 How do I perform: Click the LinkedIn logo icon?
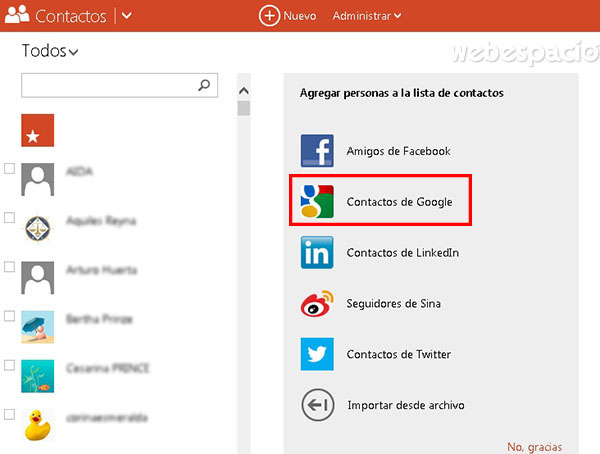[317, 252]
